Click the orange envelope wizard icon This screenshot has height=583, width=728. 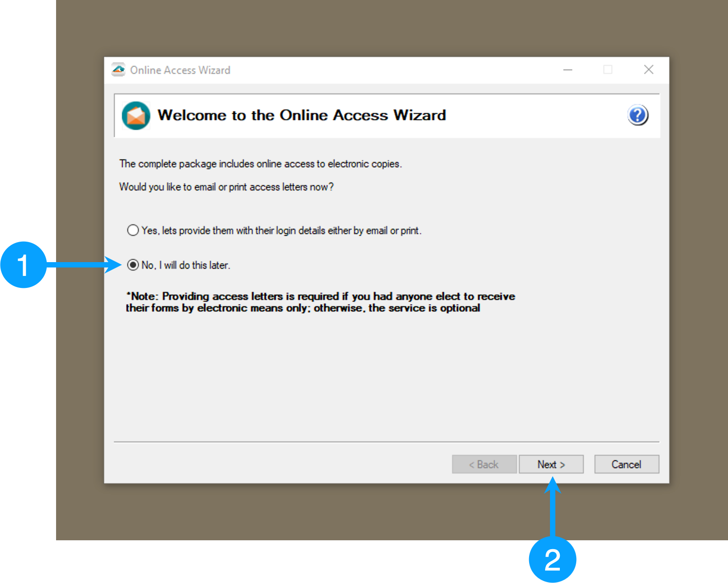pyautogui.click(x=136, y=116)
